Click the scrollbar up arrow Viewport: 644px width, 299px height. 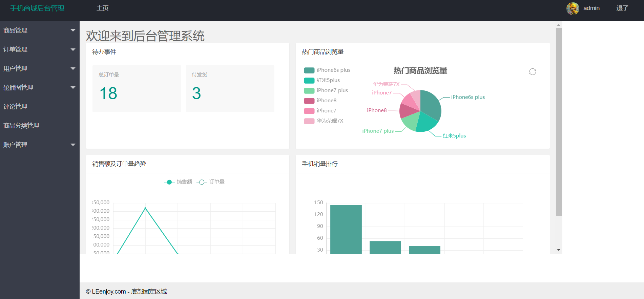[559, 25]
